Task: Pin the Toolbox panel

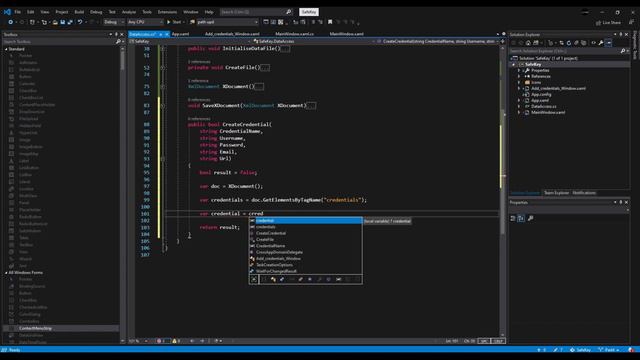Action: click(x=116, y=34)
